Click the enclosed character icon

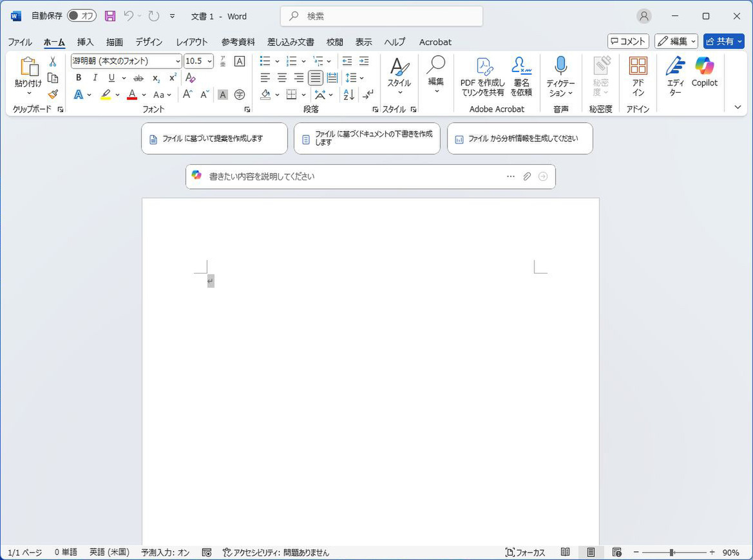pos(240,95)
